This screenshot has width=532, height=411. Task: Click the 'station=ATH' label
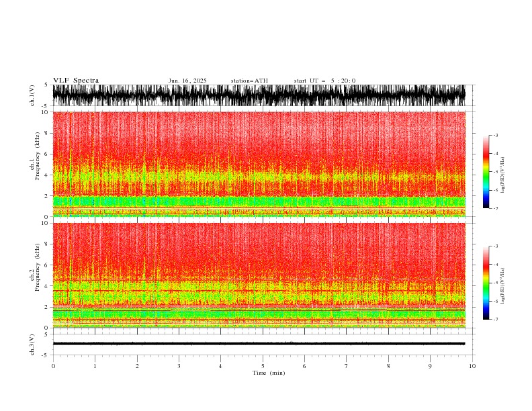pos(249,81)
